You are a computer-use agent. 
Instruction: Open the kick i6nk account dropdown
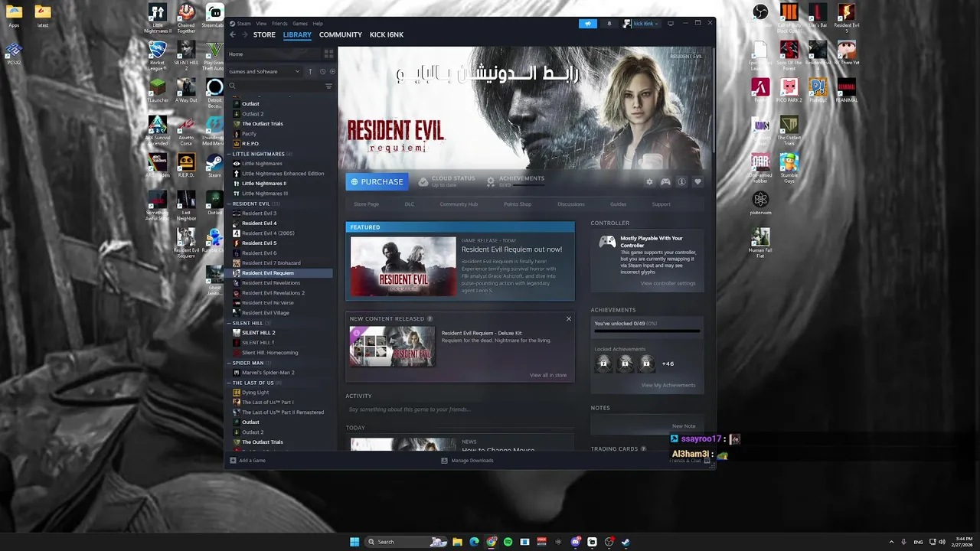tap(642, 24)
